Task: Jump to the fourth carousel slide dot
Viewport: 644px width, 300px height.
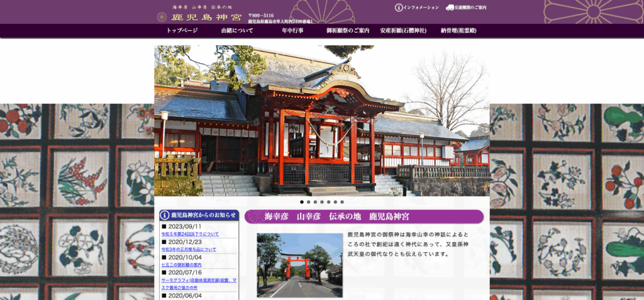Action: pyautogui.click(x=322, y=202)
